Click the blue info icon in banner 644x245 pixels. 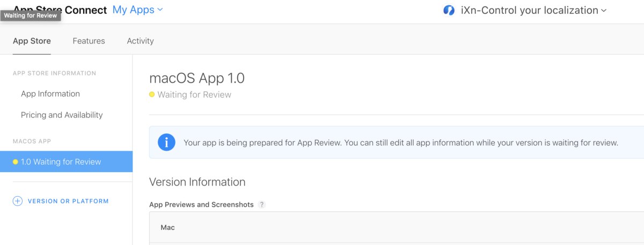pyautogui.click(x=166, y=142)
